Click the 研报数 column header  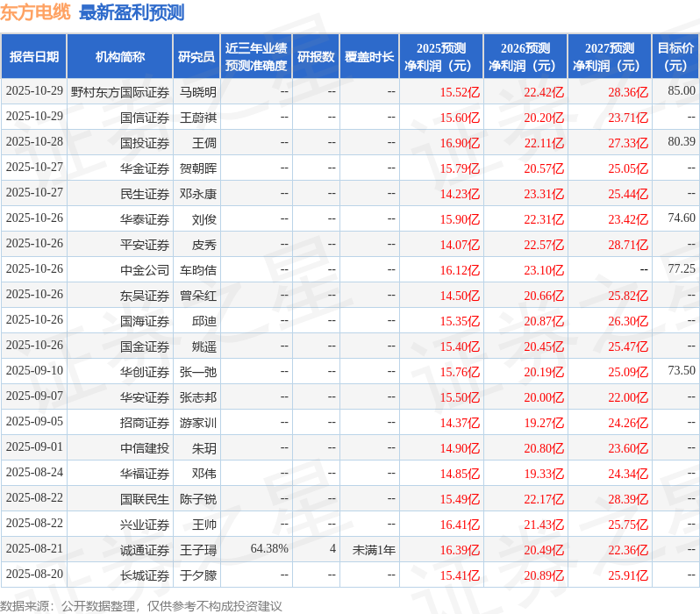[316, 57]
